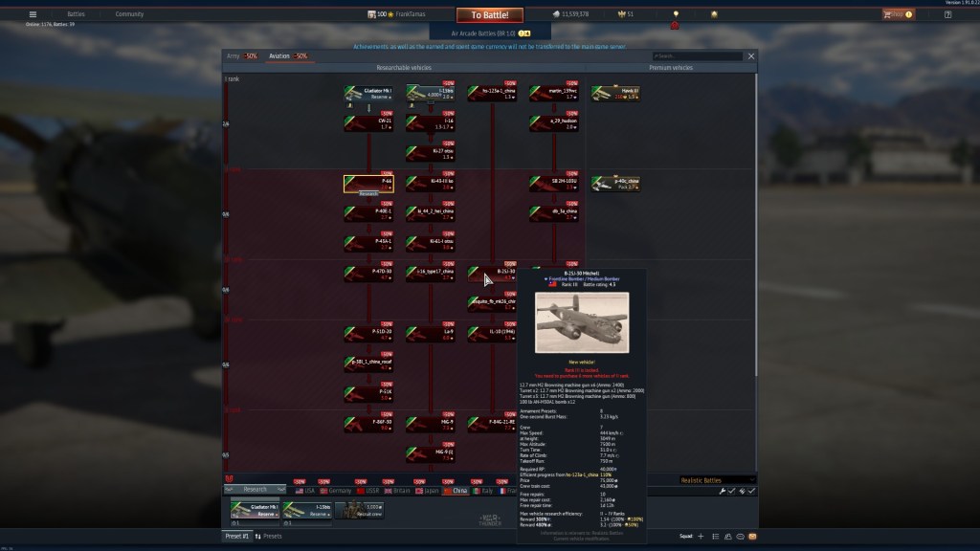Open the Community menu

[x=129, y=14]
